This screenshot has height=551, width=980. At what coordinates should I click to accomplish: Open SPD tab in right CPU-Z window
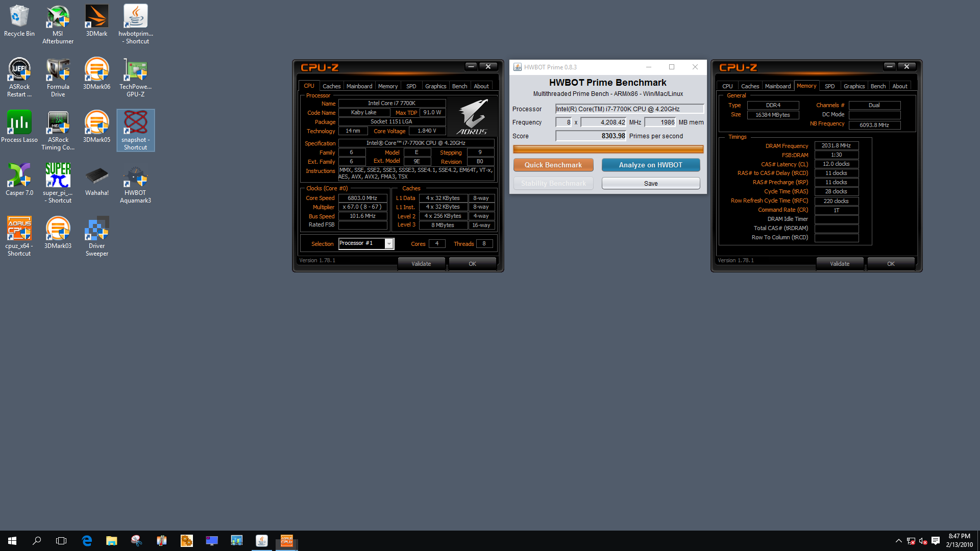pyautogui.click(x=830, y=86)
